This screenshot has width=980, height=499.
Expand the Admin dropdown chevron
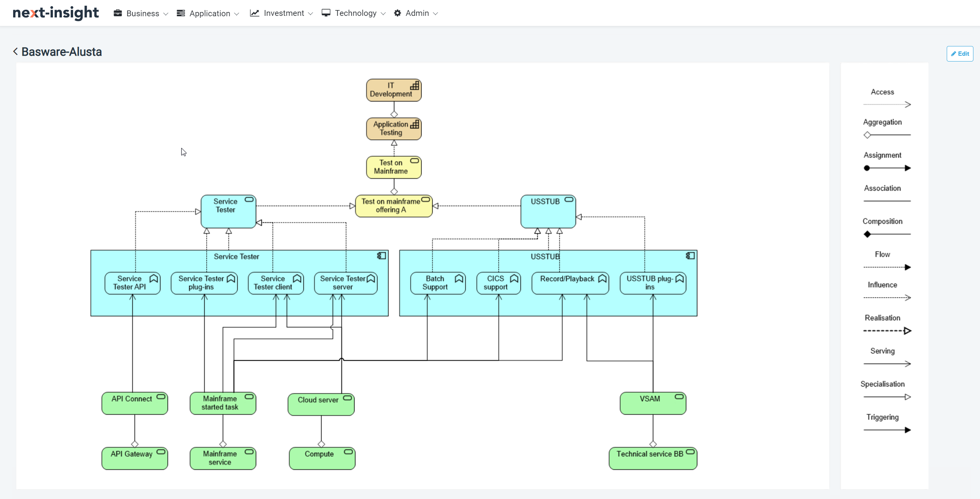click(436, 14)
